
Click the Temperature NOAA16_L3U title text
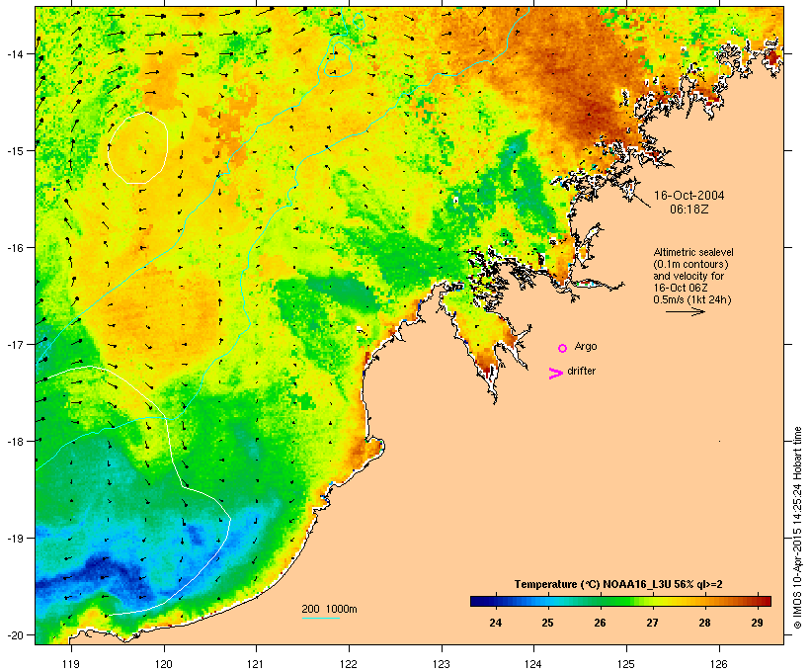pos(618,584)
